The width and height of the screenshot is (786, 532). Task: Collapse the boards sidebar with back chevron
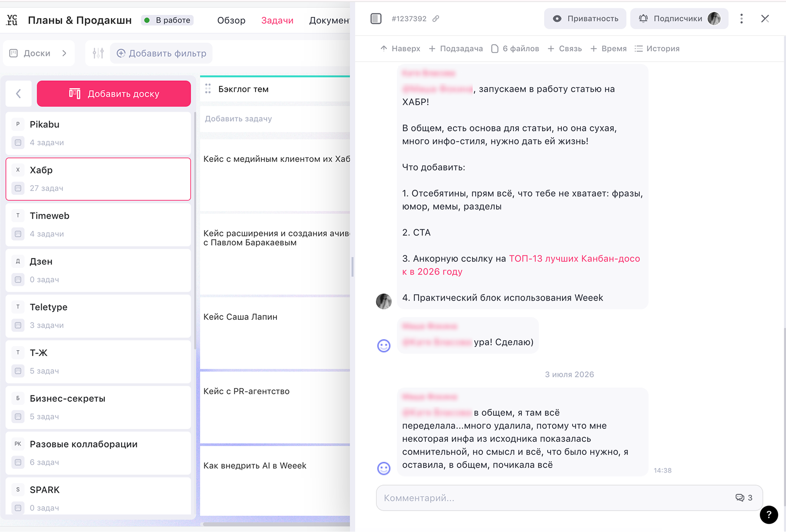click(x=18, y=94)
